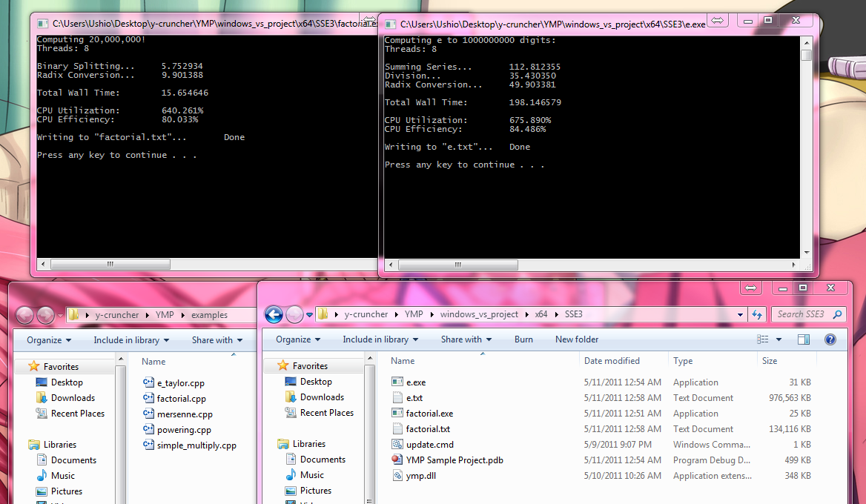Open the Organize dropdown in SSE3 window
This screenshot has width=866, height=504.
299,339
